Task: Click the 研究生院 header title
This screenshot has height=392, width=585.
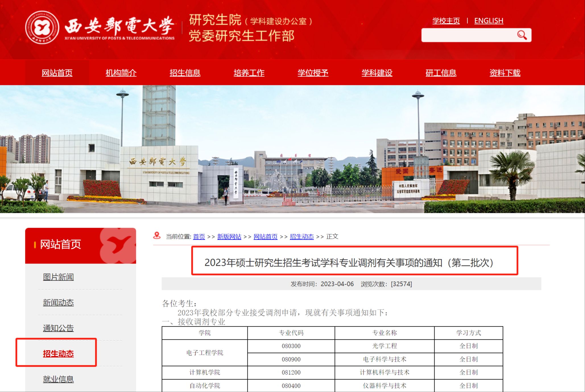Action: [215, 20]
